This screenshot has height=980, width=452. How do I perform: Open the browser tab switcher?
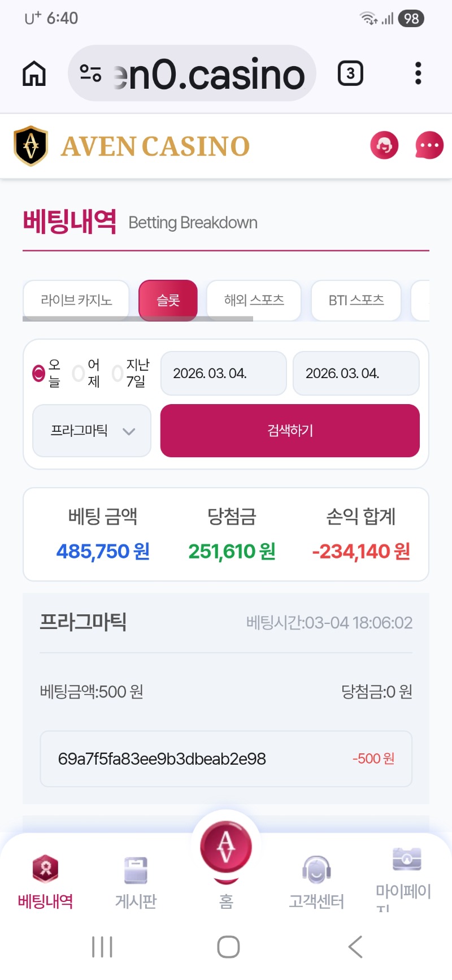pos(350,73)
